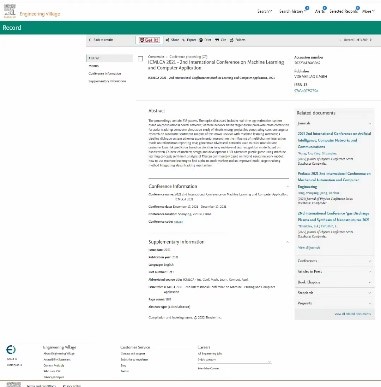Collapse the Journals section in Related documents
The height and width of the screenshot is (387, 381).
pos(370,124)
